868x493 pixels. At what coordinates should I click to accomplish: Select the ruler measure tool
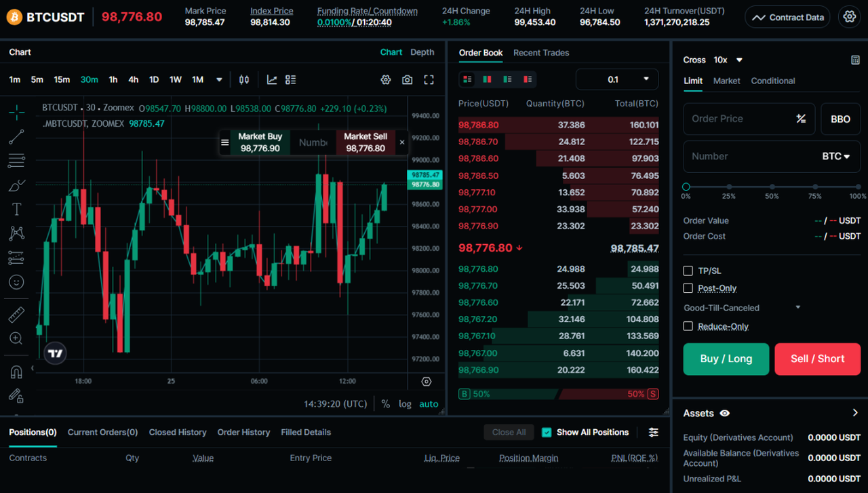pos(17,314)
